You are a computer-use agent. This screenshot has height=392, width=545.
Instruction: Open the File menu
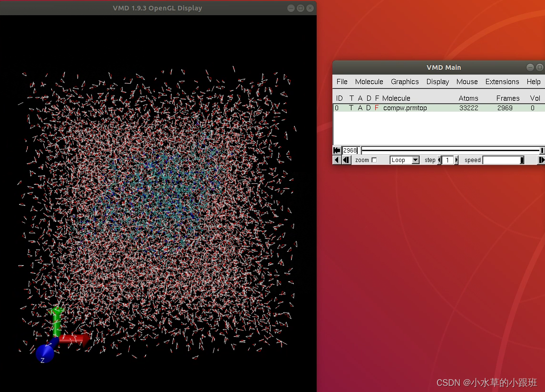(341, 82)
